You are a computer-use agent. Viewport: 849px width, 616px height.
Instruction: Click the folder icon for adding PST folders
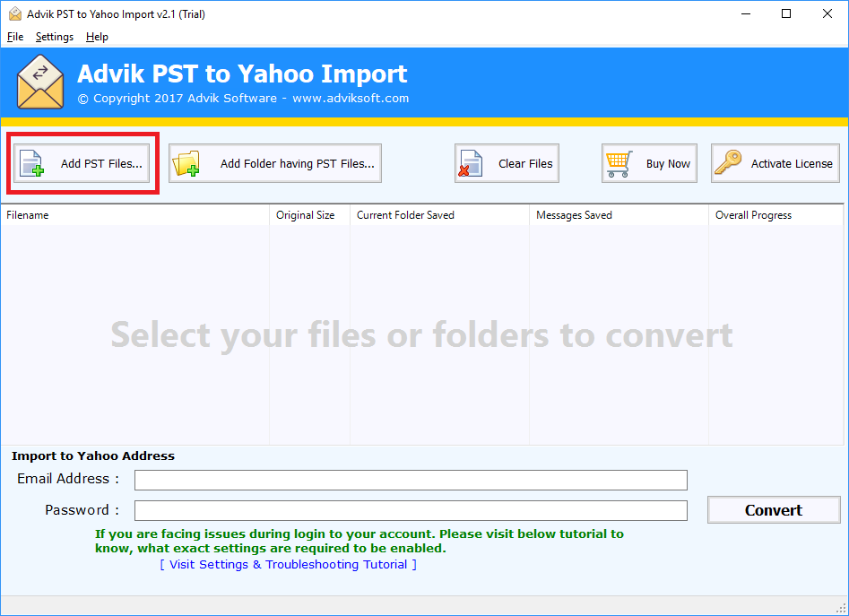[186, 163]
